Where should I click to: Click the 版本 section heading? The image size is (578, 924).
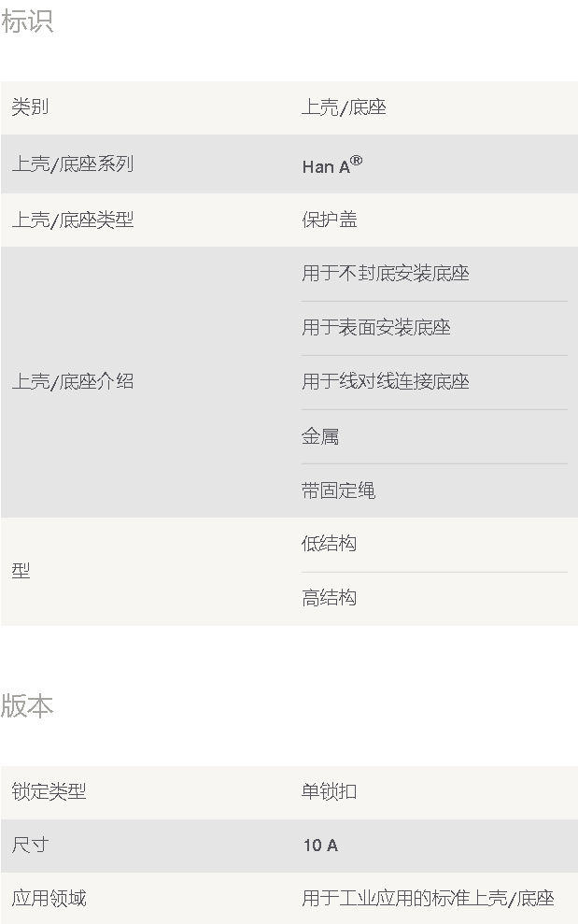coord(27,706)
